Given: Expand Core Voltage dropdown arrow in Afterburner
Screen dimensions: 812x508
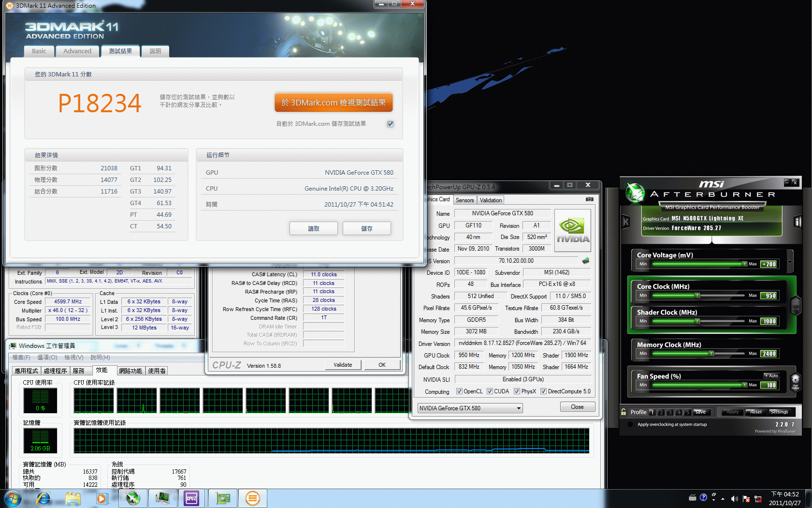Looking at the screenshot, I should pos(790,263).
